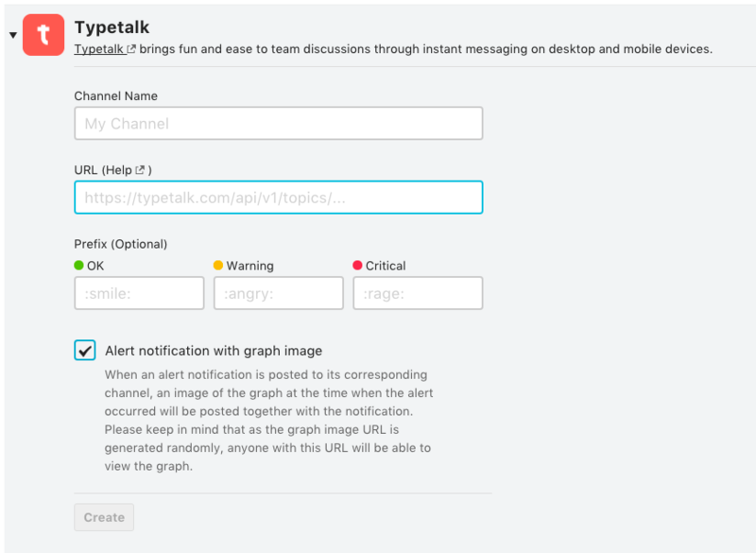The image size is (756, 553).
Task: Click the graph image notification description text
Action: [268, 421]
